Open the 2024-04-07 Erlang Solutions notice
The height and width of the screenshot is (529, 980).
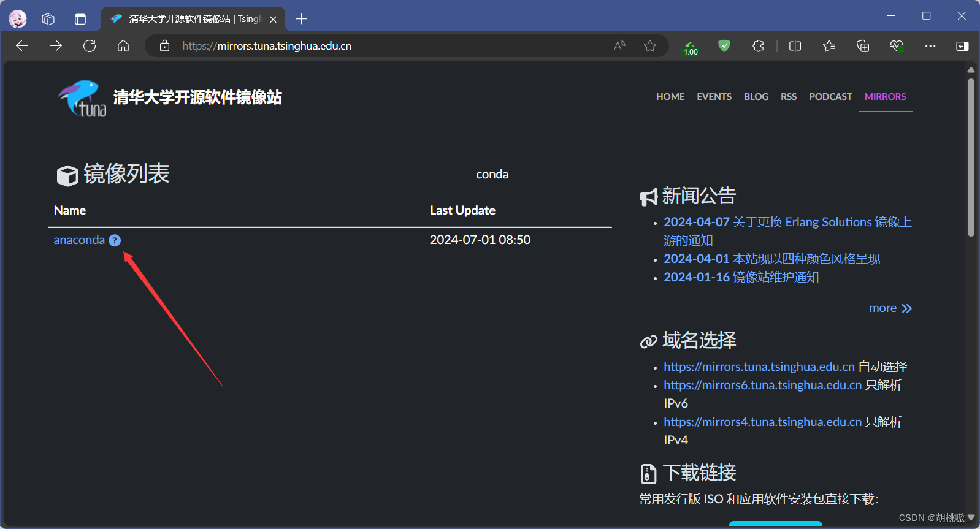pyautogui.click(x=787, y=231)
